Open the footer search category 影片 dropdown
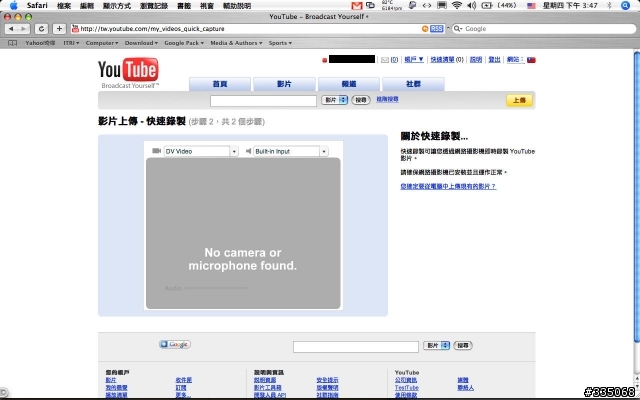Screen dimensions: 640x400 pyautogui.click(x=436, y=345)
